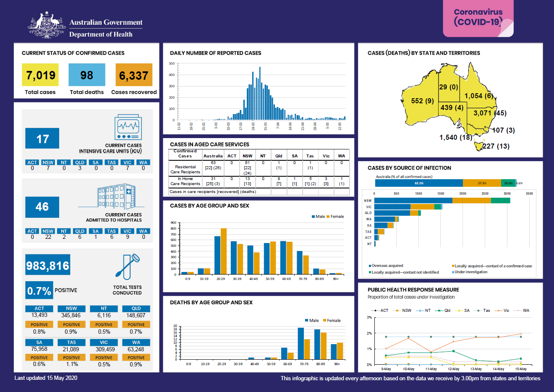This screenshot has height=392, width=554.
Task: Click the blue 98 total deaths box
Action: click(87, 75)
